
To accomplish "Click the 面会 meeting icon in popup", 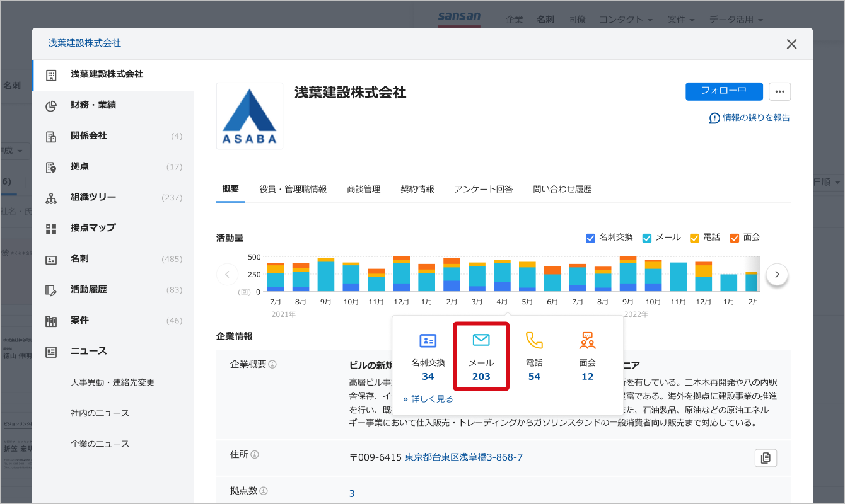I will 587,341.
